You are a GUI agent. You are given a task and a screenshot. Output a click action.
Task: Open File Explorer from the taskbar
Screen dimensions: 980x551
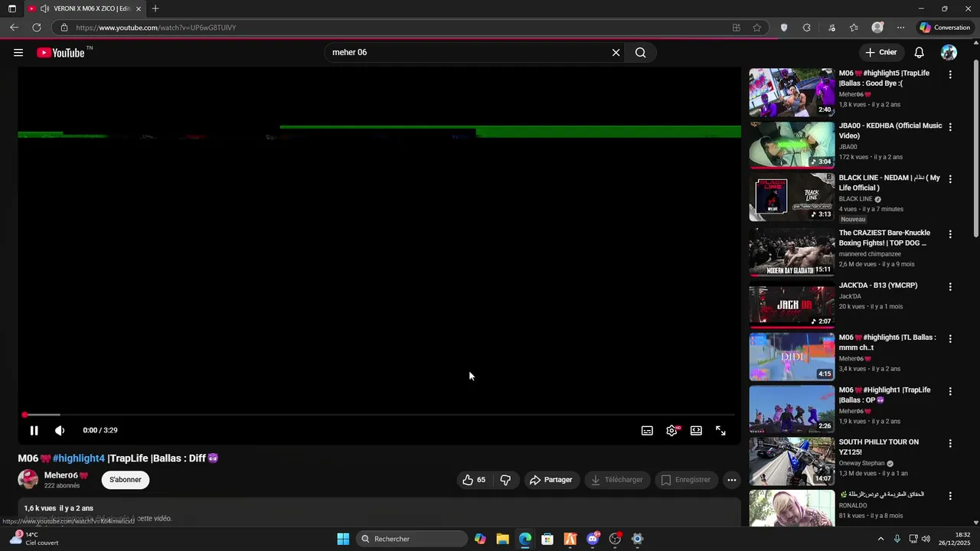[502, 539]
